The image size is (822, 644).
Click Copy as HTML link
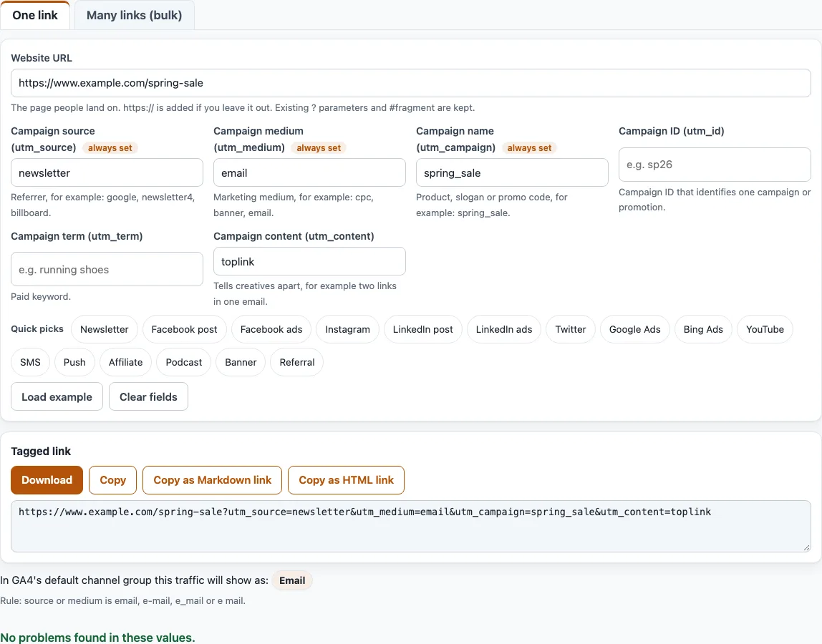click(x=346, y=480)
